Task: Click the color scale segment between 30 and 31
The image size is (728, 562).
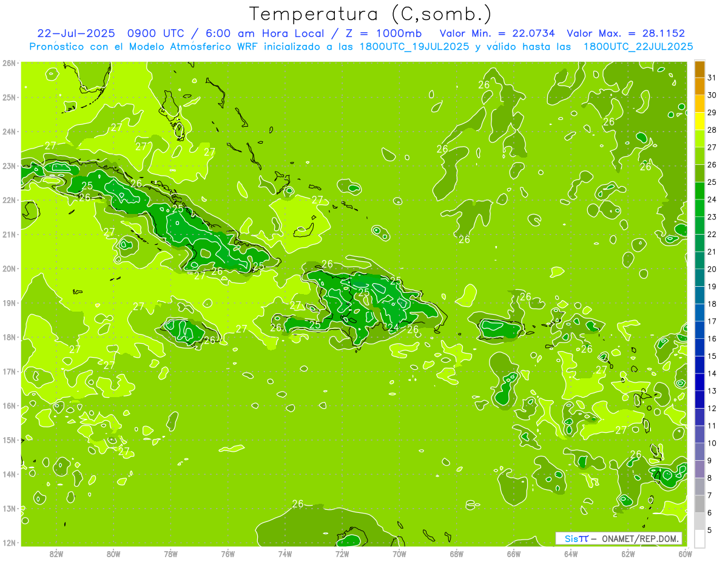Action: click(x=699, y=86)
